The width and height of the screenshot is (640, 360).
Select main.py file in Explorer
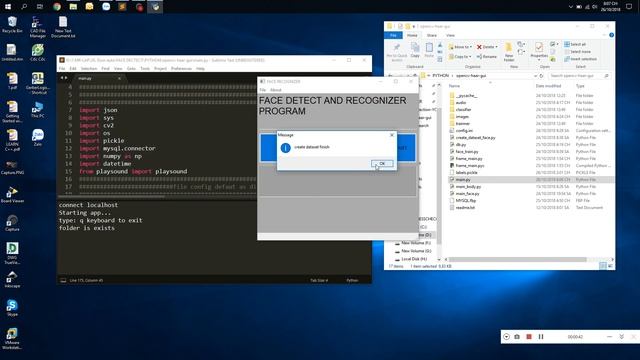coord(463,180)
